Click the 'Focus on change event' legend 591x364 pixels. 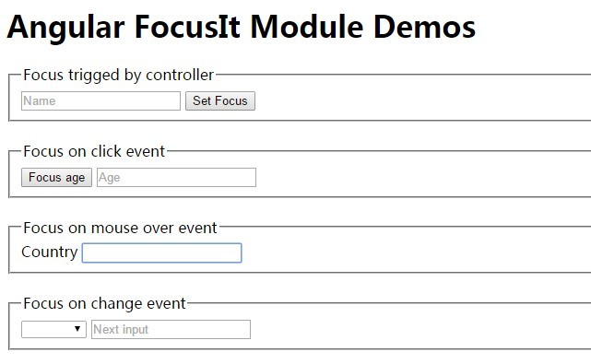[104, 304]
